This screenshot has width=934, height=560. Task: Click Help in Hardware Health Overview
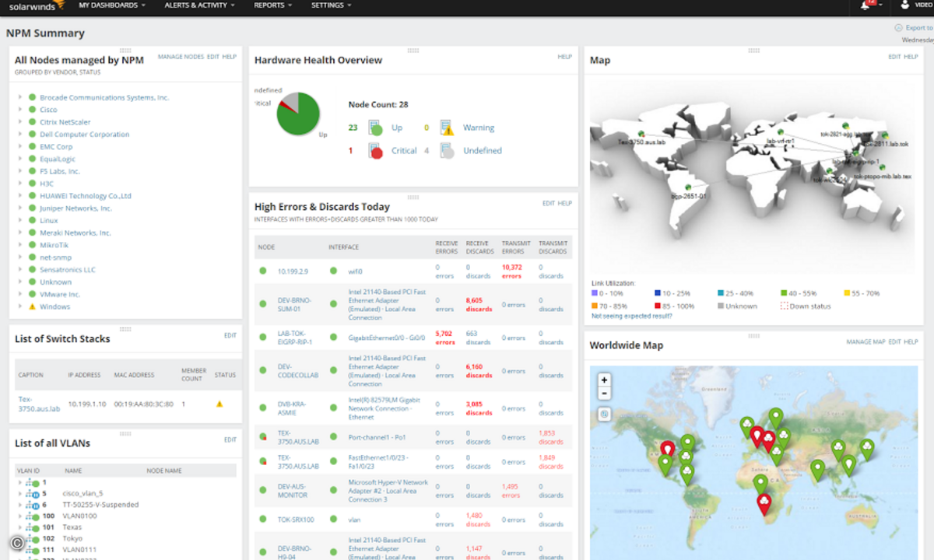point(564,57)
